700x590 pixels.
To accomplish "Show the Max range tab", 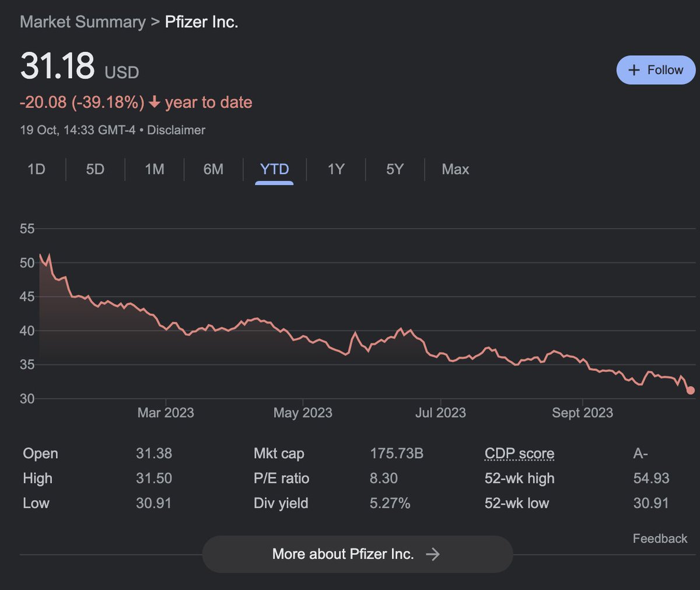I will pyautogui.click(x=456, y=169).
